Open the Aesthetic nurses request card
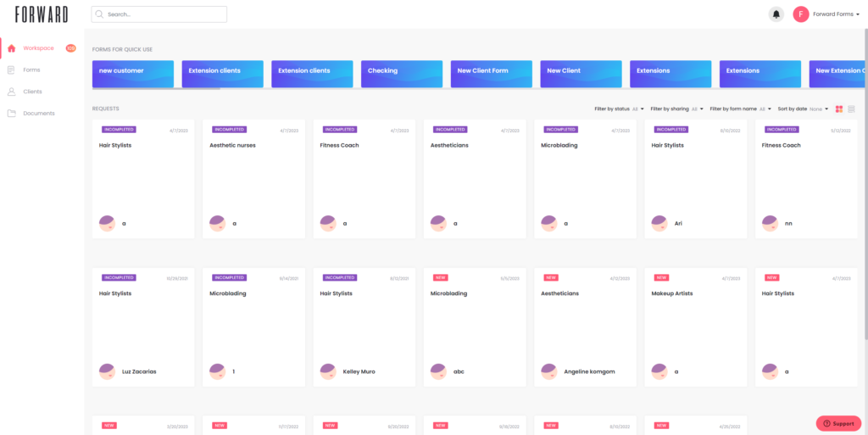The height and width of the screenshot is (435, 868). pos(254,179)
